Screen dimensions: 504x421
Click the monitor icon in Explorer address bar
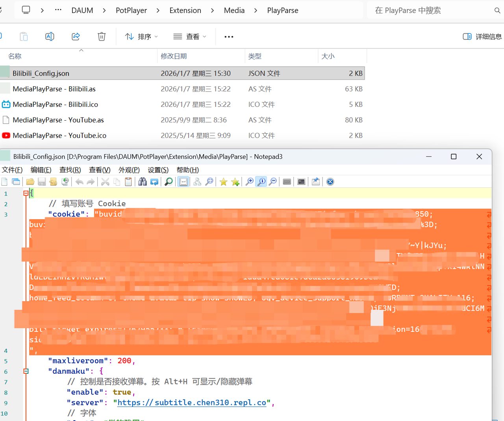pos(26,10)
